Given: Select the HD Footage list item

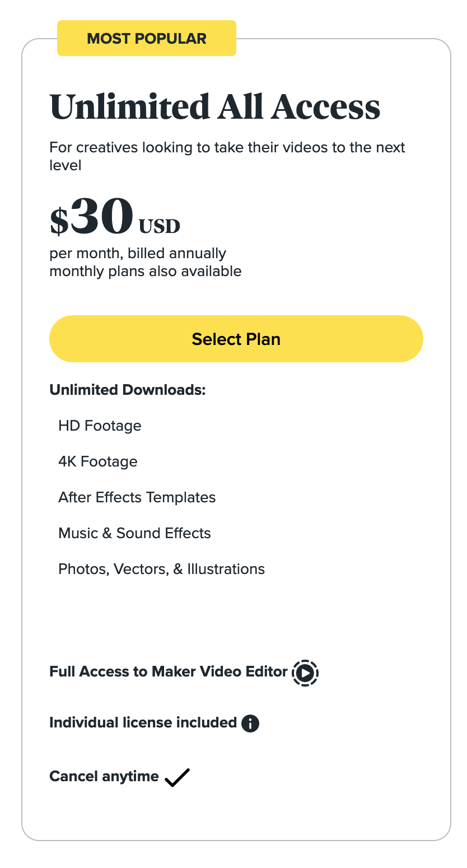Looking at the screenshot, I should coord(100,426).
